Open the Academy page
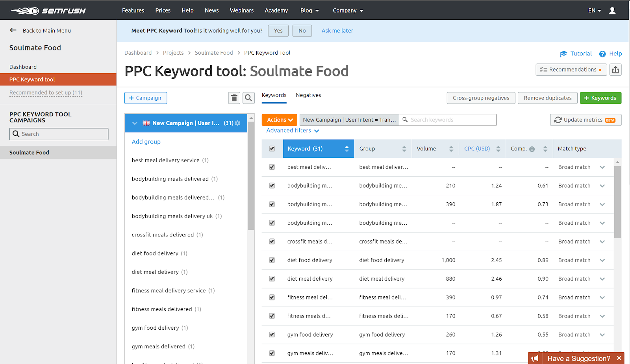The height and width of the screenshot is (364, 630). pyautogui.click(x=276, y=11)
